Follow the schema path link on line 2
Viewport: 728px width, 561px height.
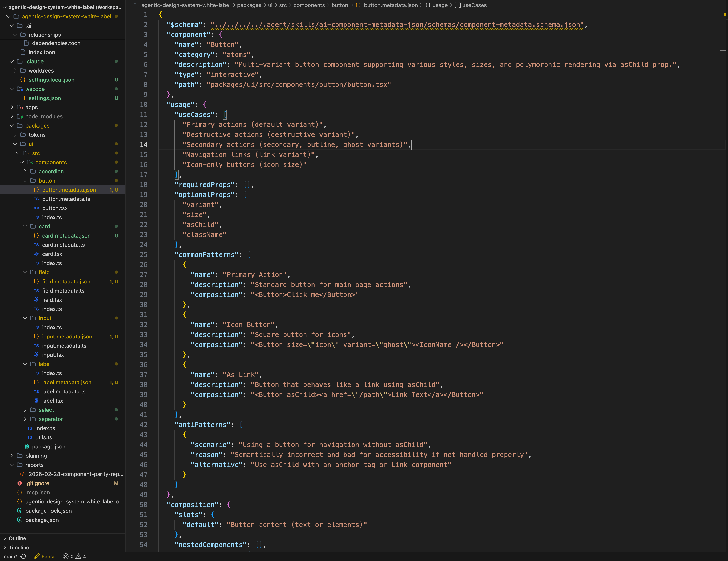click(x=397, y=25)
